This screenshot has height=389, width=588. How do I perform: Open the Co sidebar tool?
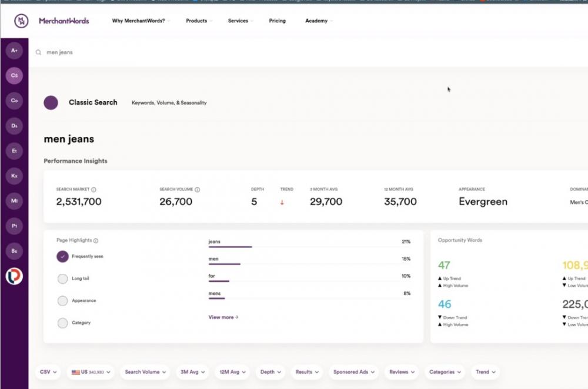(x=14, y=100)
